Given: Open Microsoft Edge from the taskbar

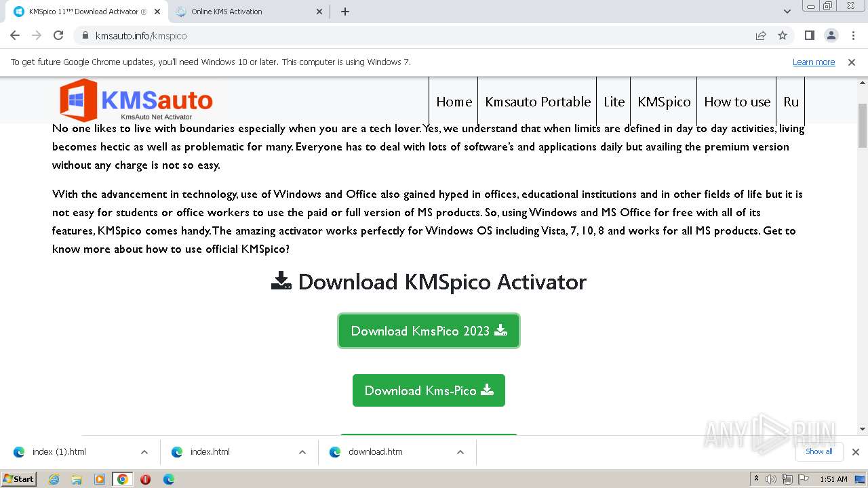Looking at the screenshot, I should coord(168,479).
